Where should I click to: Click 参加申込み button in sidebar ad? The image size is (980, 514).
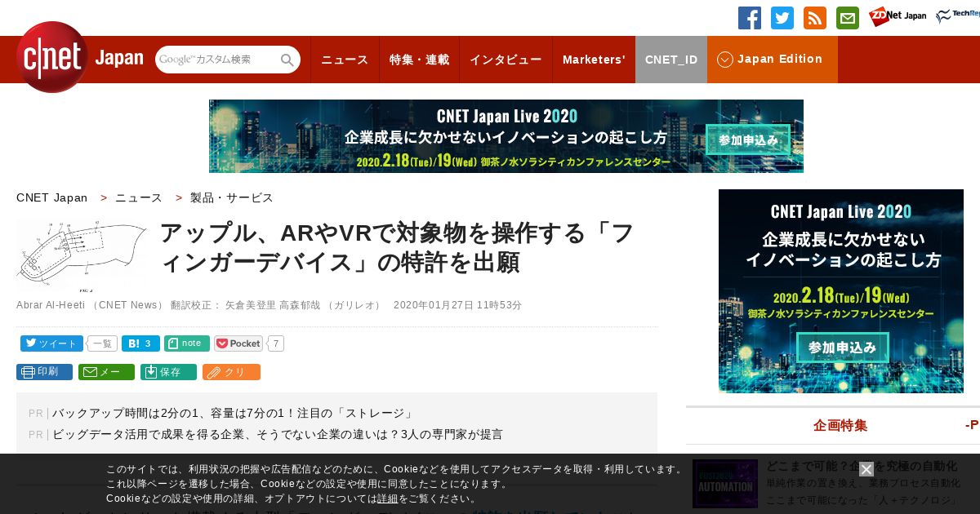point(842,348)
